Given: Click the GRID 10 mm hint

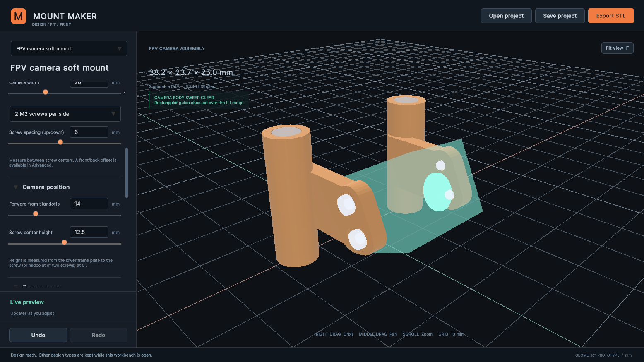Looking at the screenshot, I should click(x=451, y=334).
